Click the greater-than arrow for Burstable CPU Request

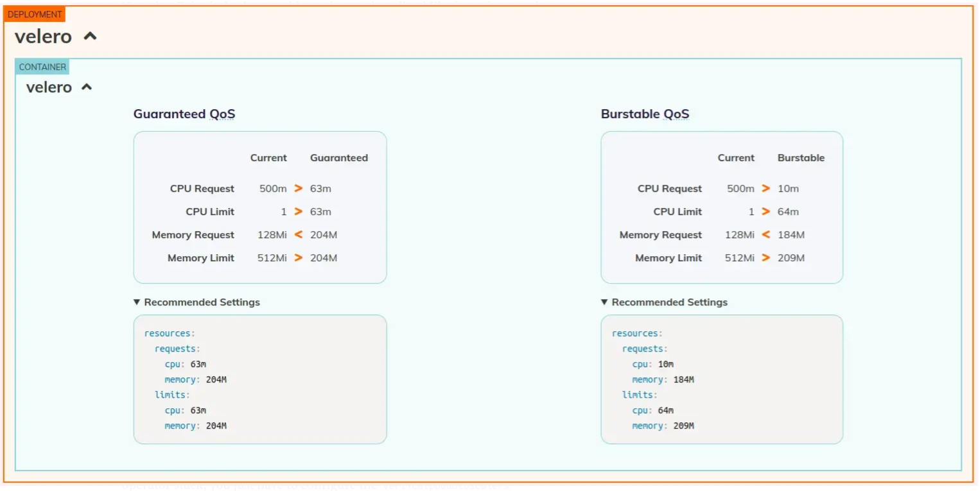[766, 189]
